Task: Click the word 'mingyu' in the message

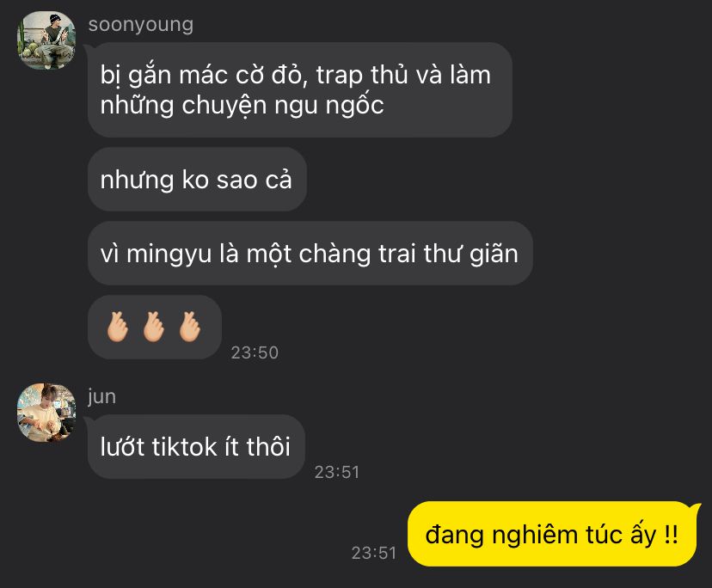Action: point(169,254)
